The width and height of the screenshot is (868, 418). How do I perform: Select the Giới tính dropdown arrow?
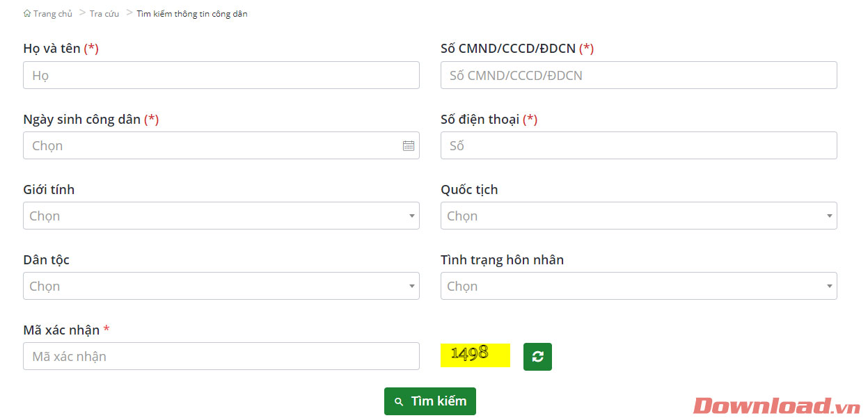pos(411,216)
